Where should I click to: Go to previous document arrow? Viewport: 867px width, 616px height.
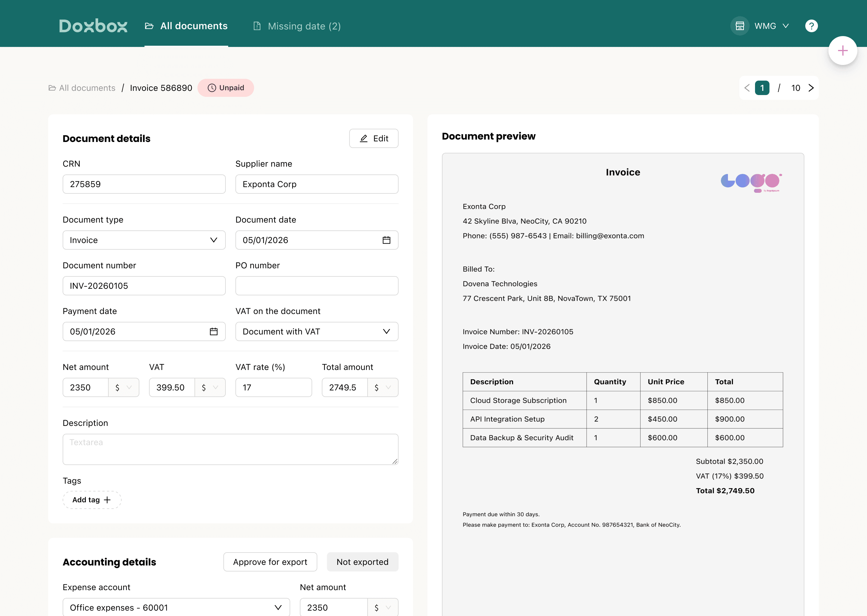point(747,88)
